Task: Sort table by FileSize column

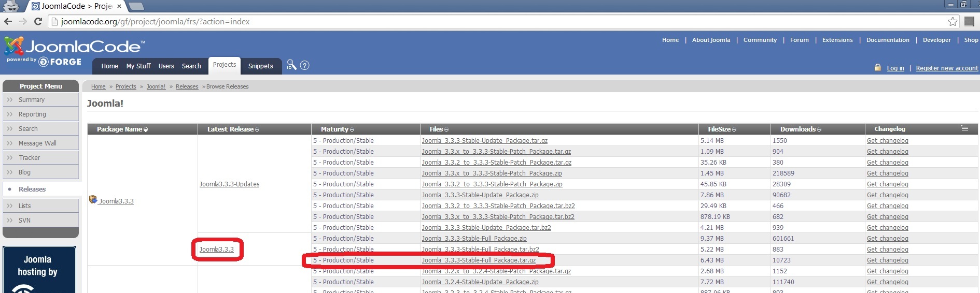Action: (x=722, y=129)
